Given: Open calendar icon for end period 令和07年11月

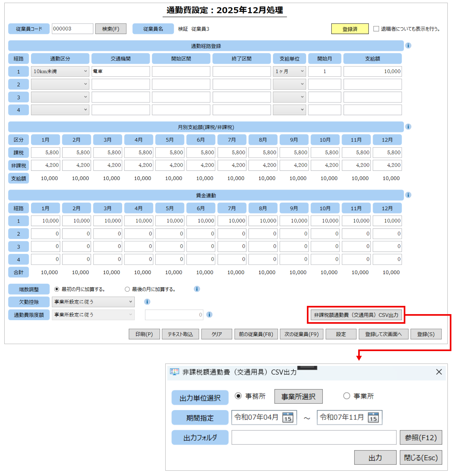Looking at the screenshot, I should (x=373, y=418).
